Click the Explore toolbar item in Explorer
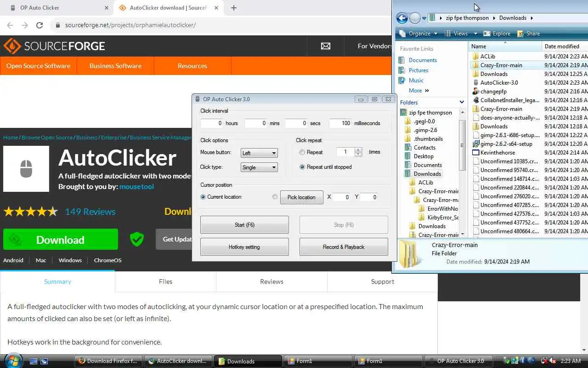This screenshot has width=588, height=368. click(x=497, y=34)
